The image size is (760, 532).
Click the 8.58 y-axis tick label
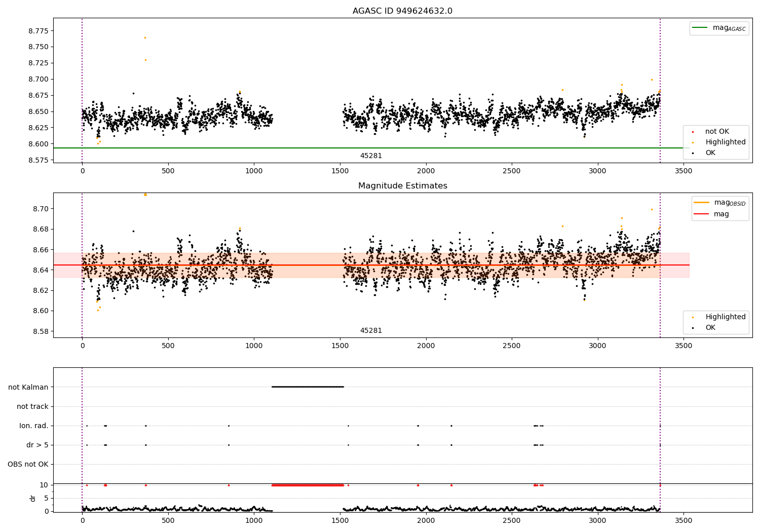click(41, 332)
